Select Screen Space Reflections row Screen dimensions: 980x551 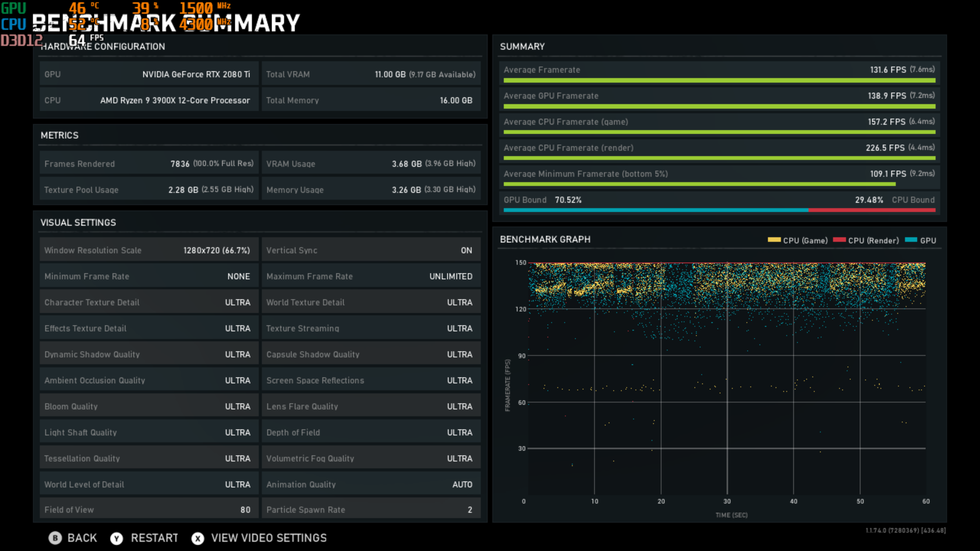(371, 380)
